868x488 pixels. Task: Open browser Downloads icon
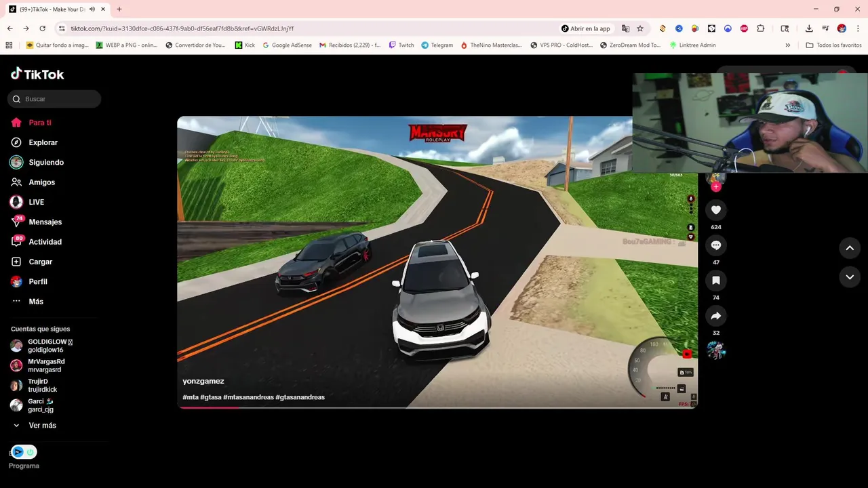coord(809,28)
